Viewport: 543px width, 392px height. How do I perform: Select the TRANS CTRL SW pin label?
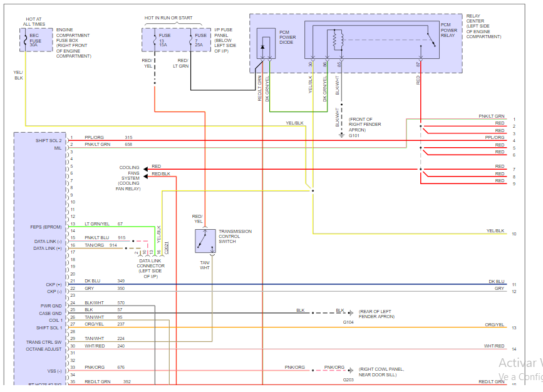44,342
